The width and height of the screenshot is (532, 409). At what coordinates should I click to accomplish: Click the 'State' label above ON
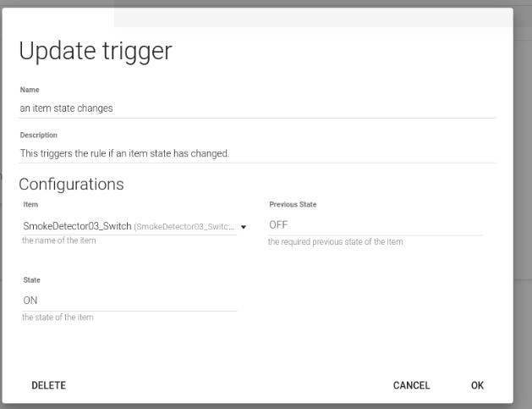pos(32,279)
